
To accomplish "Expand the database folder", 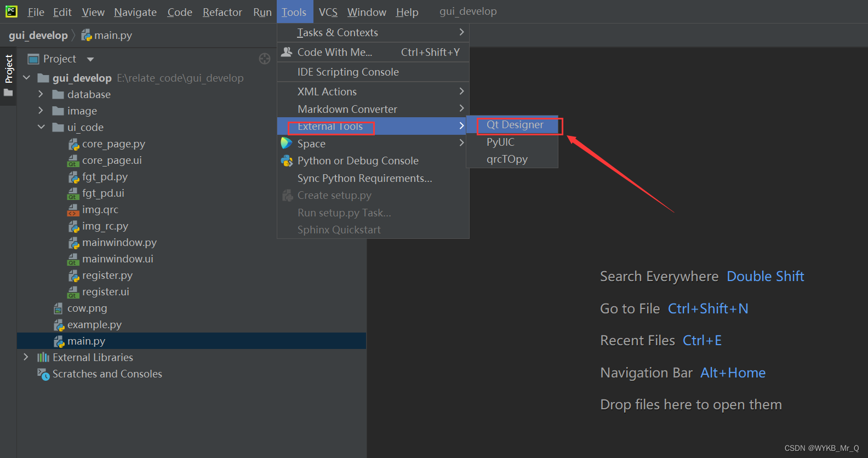I will (41, 94).
